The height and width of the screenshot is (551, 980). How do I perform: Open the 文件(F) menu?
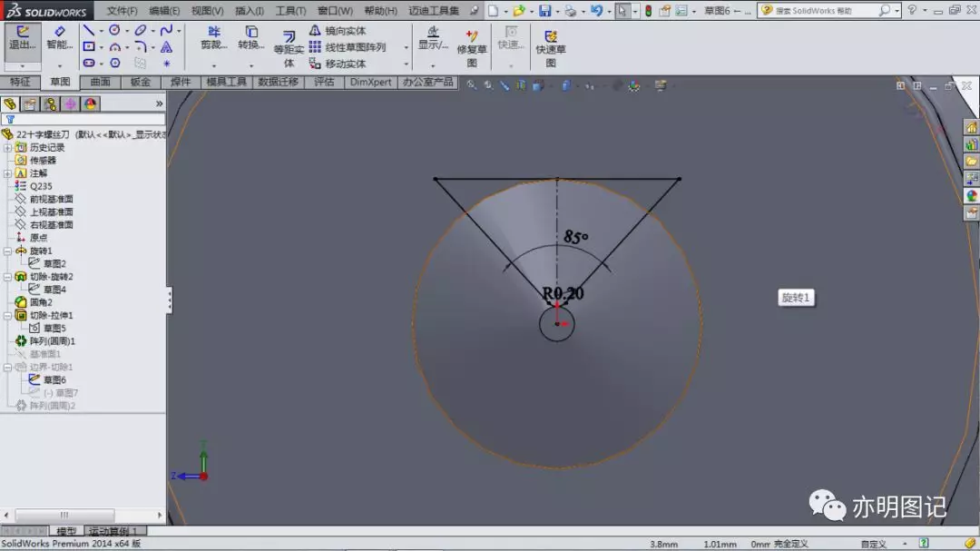(x=122, y=11)
